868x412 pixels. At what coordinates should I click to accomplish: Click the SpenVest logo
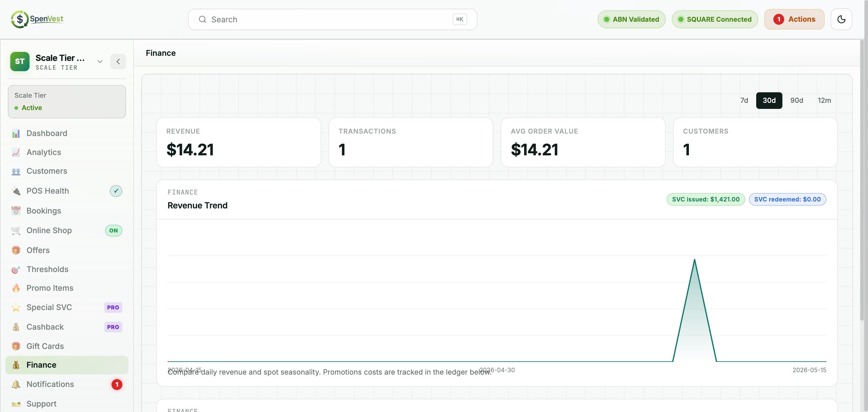[x=37, y=19]
